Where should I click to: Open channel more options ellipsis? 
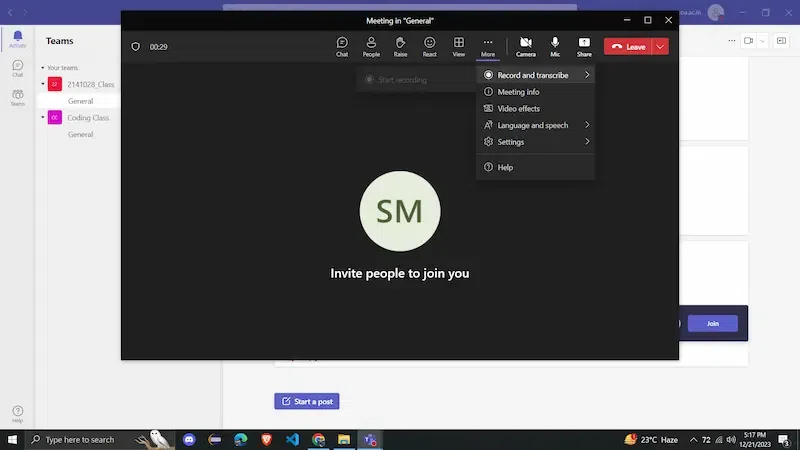click(732, 40)
